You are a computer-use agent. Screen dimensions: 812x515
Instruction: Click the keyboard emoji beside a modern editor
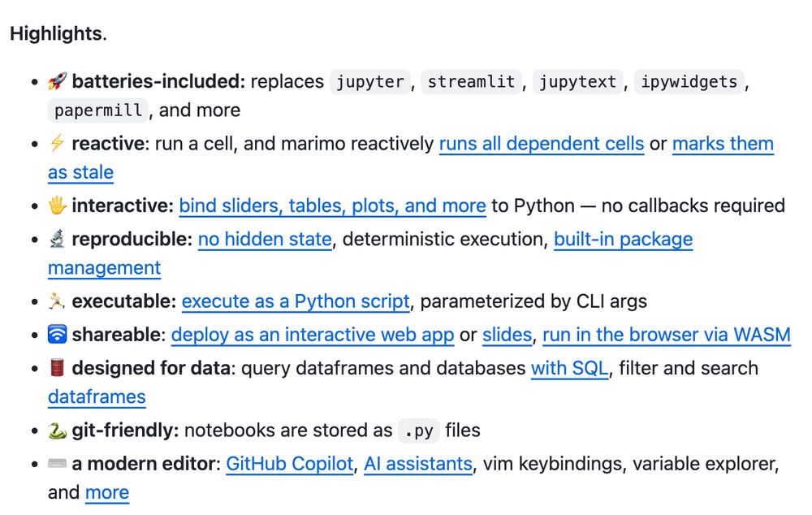[x=57, y=463]
